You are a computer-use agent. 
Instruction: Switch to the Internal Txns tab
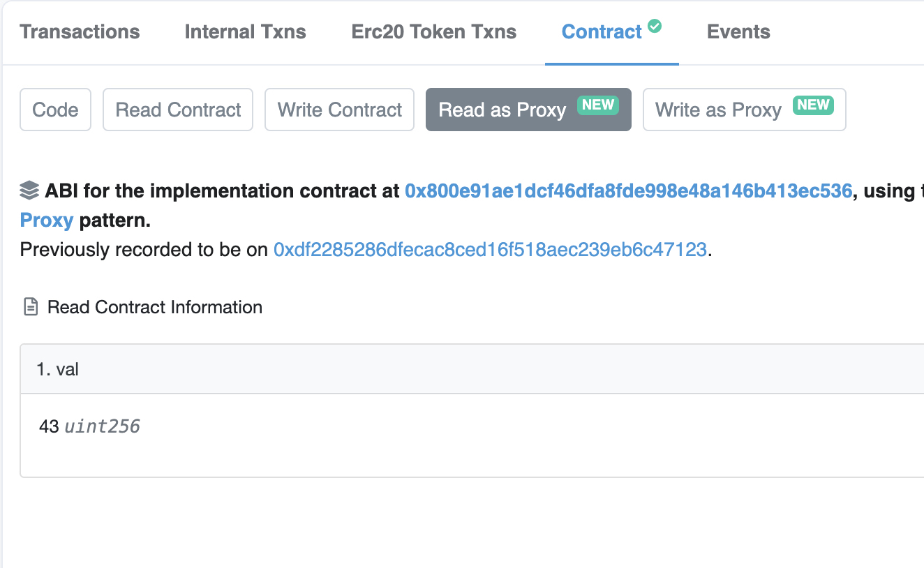[x=246, y=32]
